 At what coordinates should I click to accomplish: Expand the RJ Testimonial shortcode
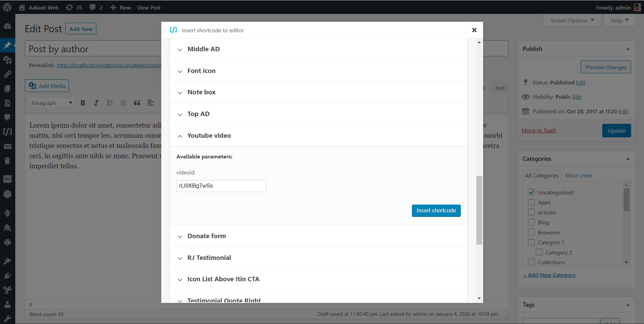(318, 258)
